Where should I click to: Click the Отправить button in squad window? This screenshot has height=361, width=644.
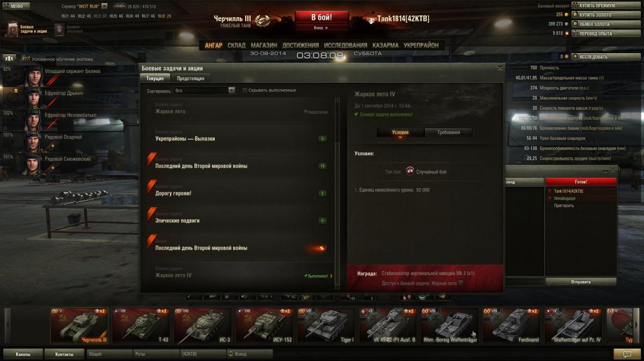(x=581, y=281)
